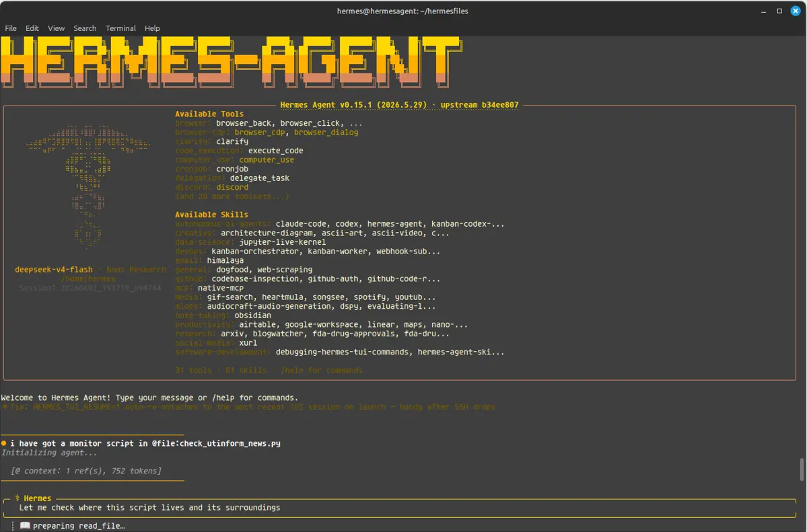
Task: Click 'execute_code' tool name
Action: coord(276,151)
